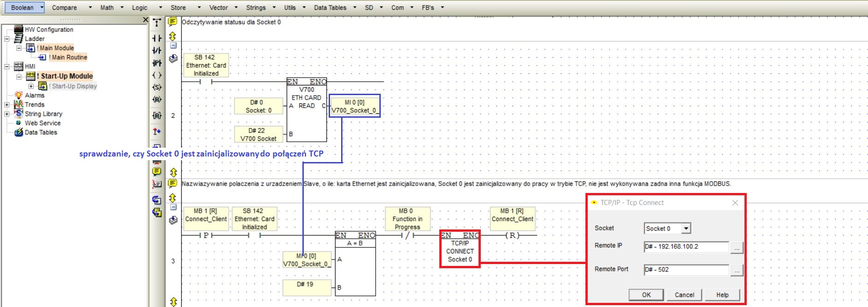Open the Data Tables toolbar dropdown arrow

pyautogui.click(x=355, y=7)
